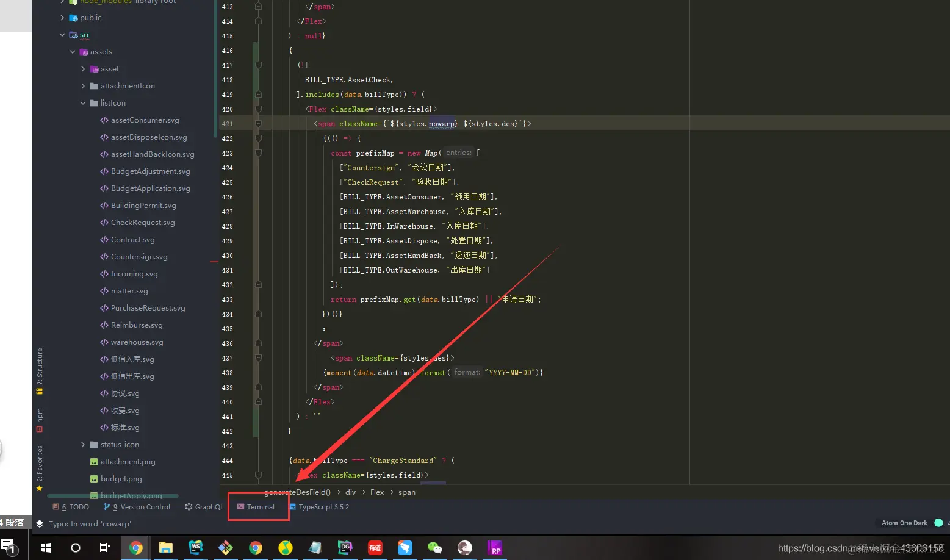
Task: Open Windows Task View
Action: point(105,548)
